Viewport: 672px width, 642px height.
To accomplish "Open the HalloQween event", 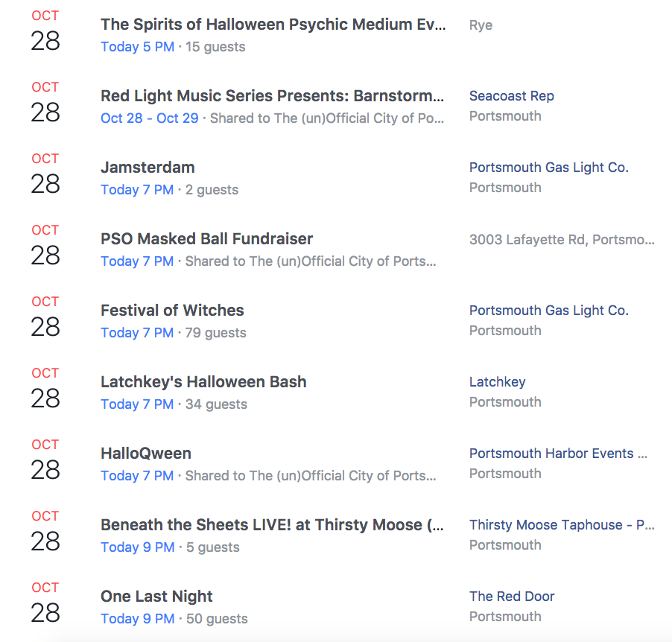I will [146, 454].
